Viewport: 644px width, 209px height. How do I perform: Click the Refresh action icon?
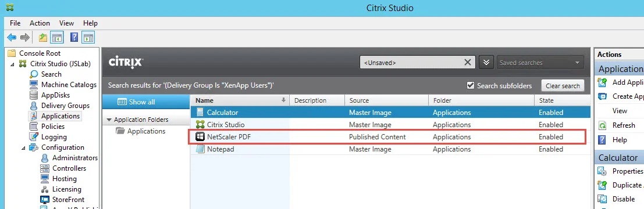point(602,125)
